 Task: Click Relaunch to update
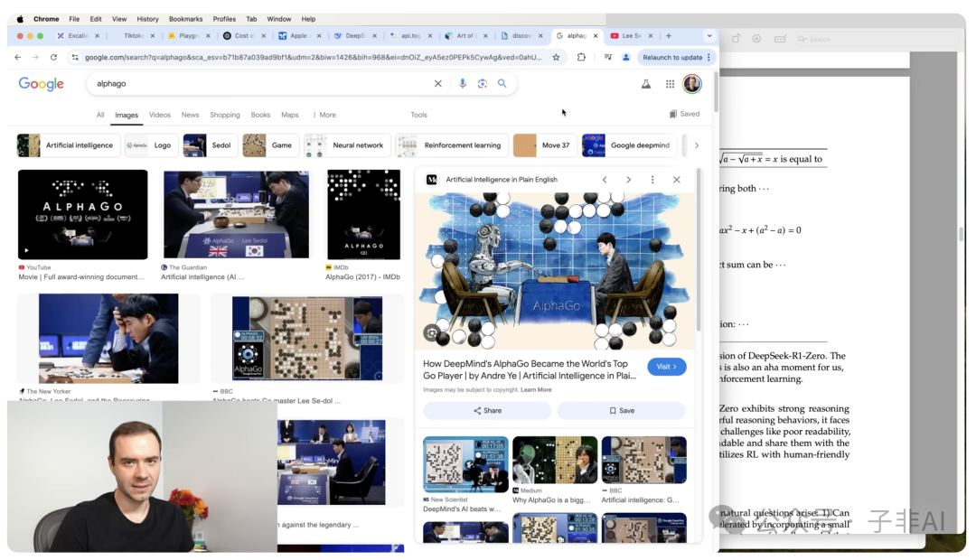tap(672, 57)
